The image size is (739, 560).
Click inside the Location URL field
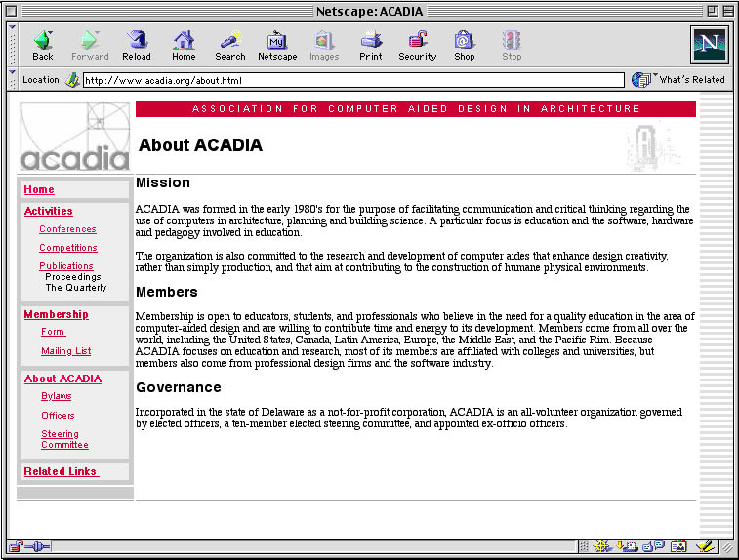tap(353, 80)
